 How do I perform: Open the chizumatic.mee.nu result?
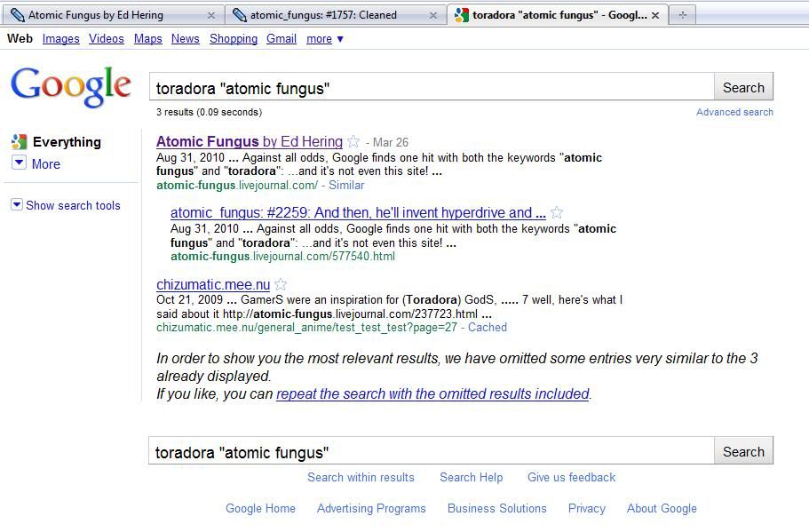pos(213,284)
